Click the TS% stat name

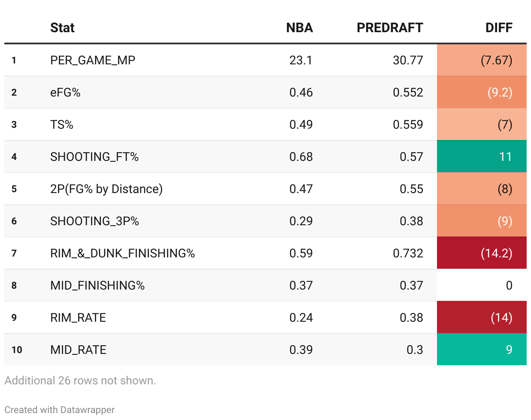(62, 124)
